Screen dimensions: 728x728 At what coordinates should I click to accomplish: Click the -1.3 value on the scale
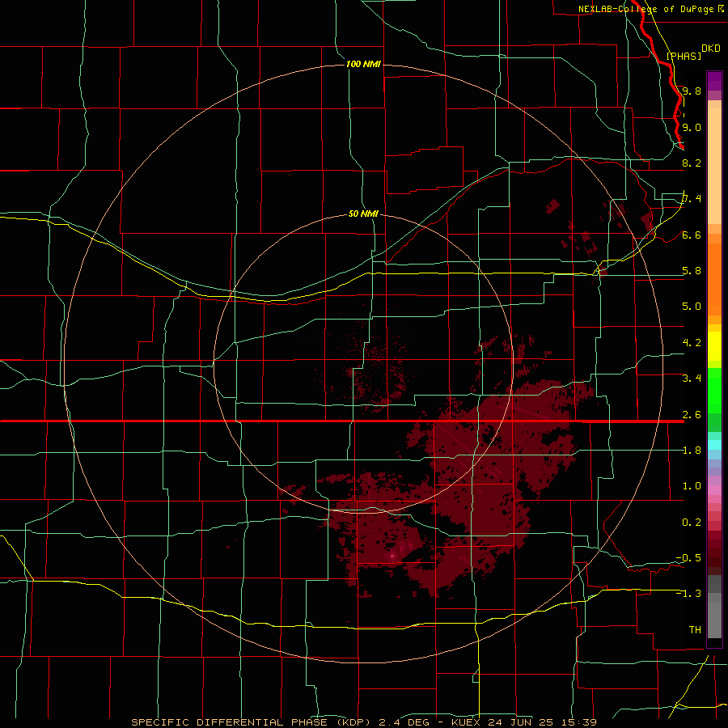(x=688, y=594)
